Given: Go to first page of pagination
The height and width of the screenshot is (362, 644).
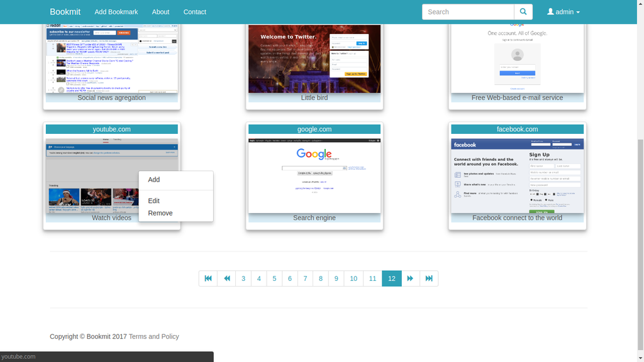Looking at the screenshot, I should click(208, 278).
